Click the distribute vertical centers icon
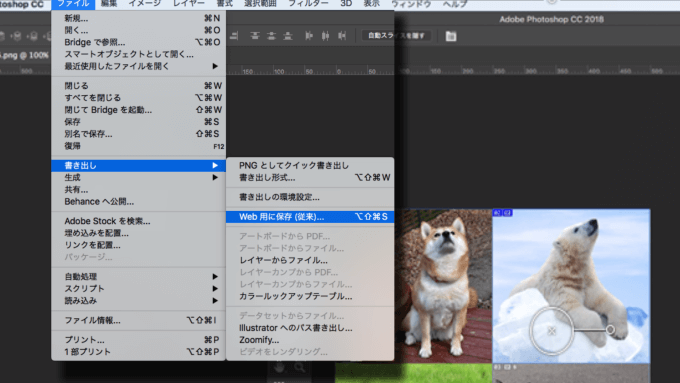 [x=271, y=36]
